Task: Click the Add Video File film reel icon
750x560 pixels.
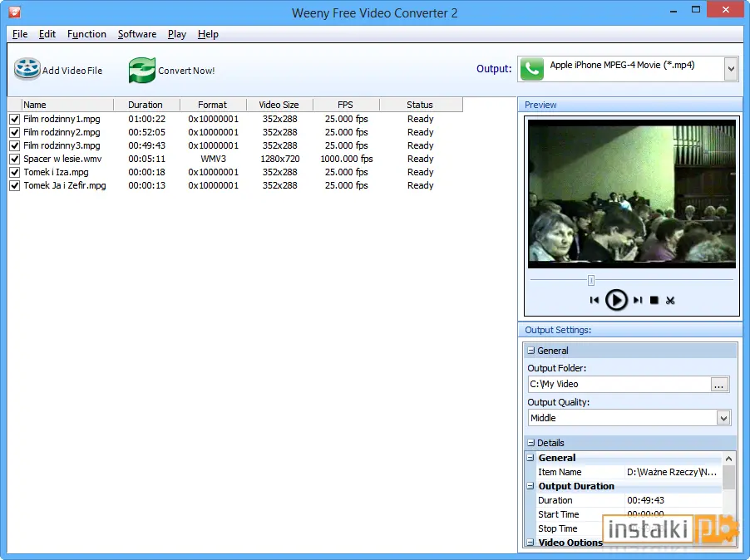Action: point(27,69)
